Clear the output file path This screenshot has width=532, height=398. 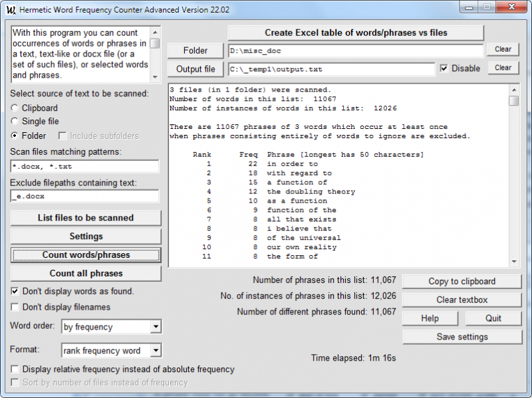point(503,68)
